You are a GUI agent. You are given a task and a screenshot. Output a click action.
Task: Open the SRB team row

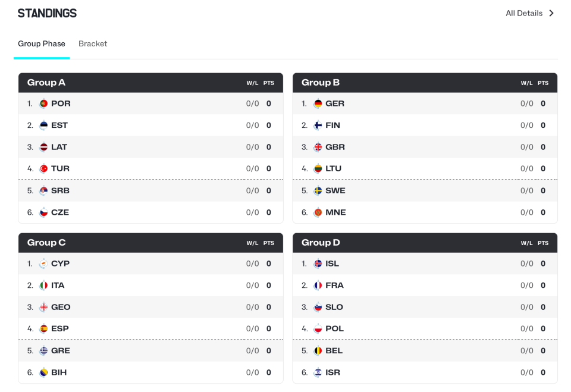[x=150, y=190]
